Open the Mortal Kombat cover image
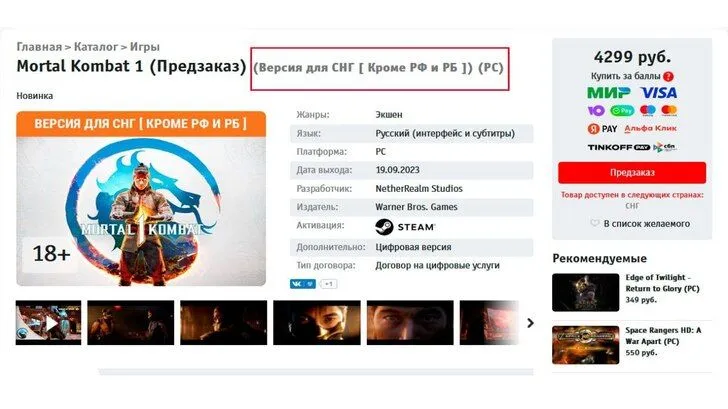The image size is (728, 409). coord(141,199)
